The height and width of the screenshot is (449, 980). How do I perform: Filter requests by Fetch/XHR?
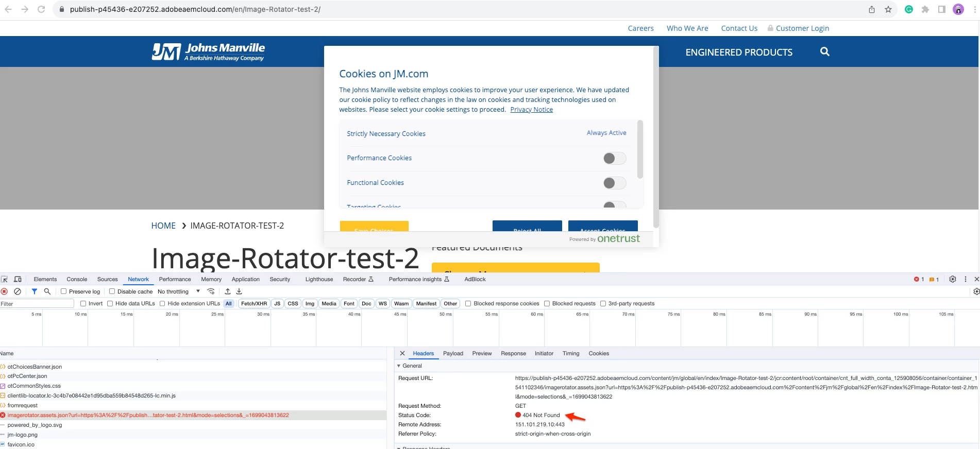coord(254,303)
